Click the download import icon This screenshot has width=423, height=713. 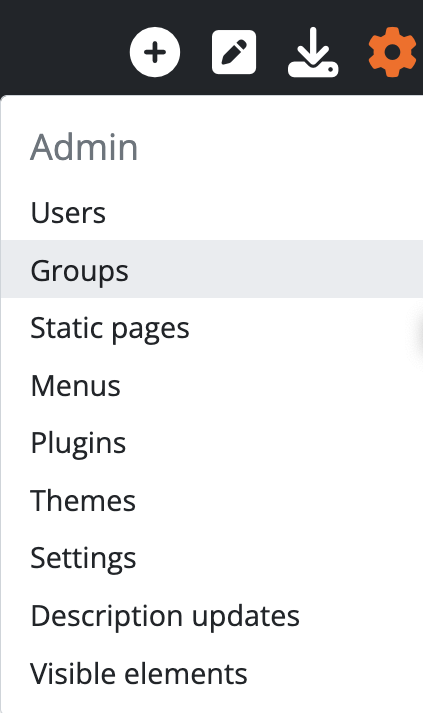pyautogui.click(x=313, y=52)
